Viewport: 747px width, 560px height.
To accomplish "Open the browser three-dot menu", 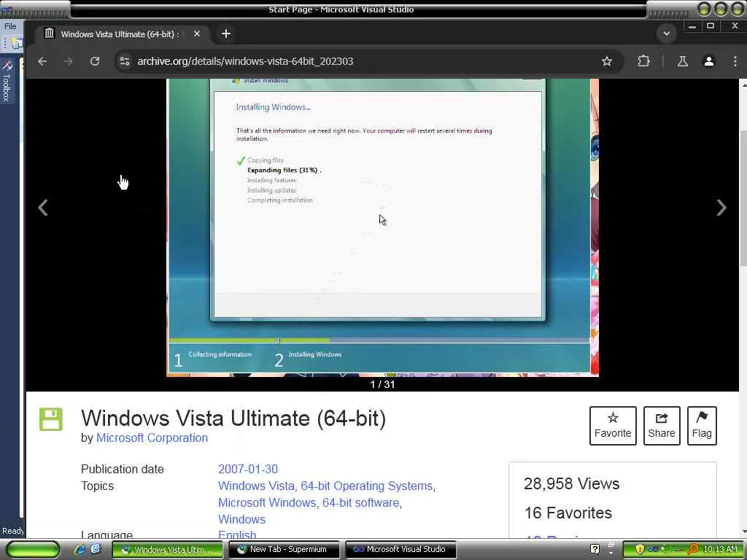I will pos(735,61).
